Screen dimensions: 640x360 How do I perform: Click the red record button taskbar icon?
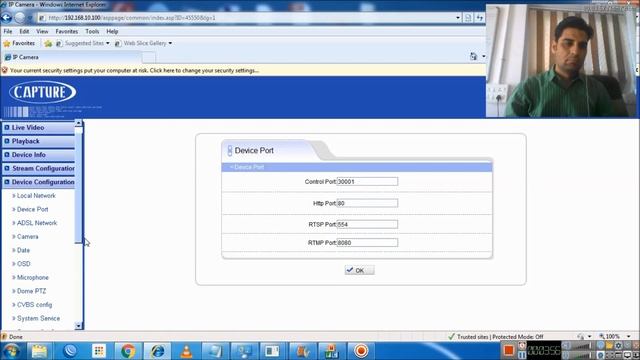361,351
